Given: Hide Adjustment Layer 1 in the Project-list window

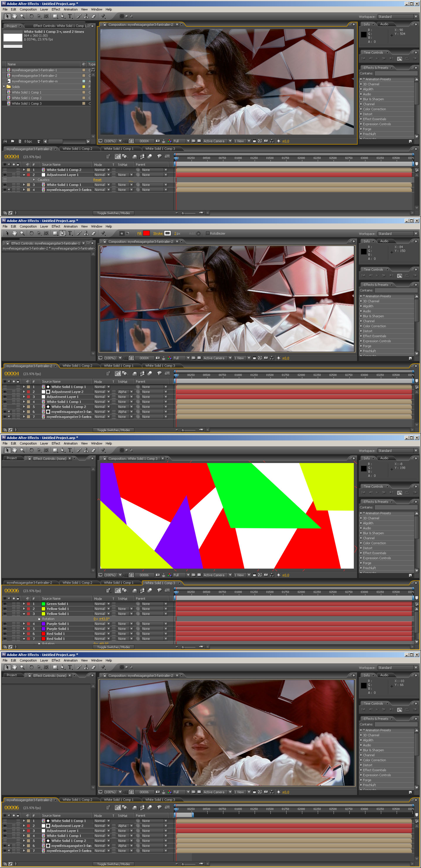Looking at the screenshot, I should (5, 175).
